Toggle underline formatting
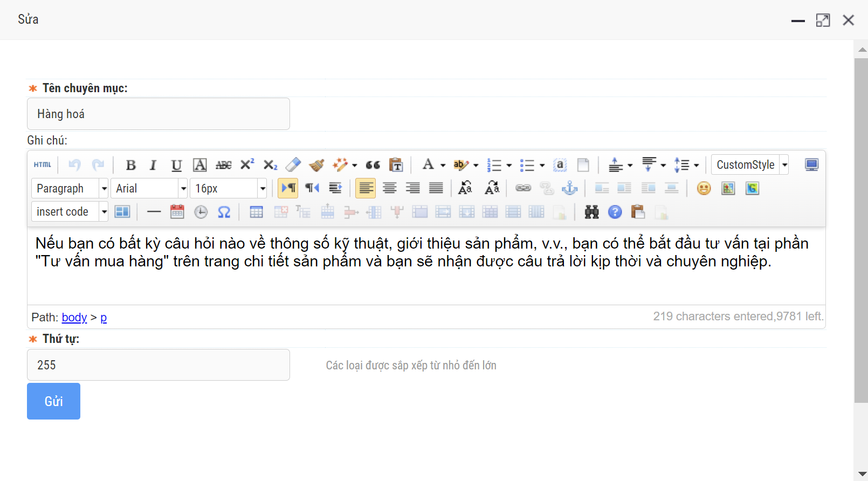The height and width of the screenshot is (481, 868). pyautogui.click(x=176, y=165)
